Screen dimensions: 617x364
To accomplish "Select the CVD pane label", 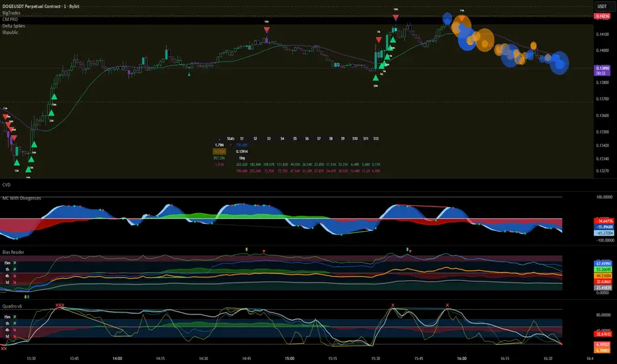I will [x=7, y=185].
